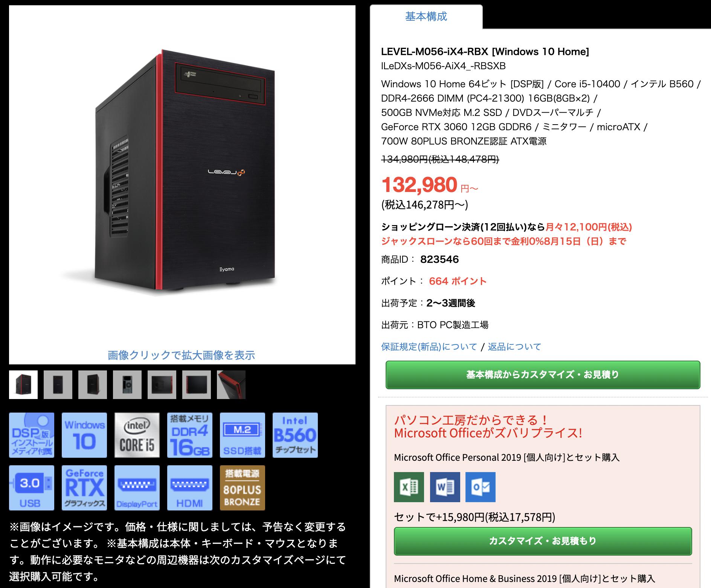Image resolution: width=711 pixels, height=588 pixels.
Task: Click the DSP install media badge icon
Action: pos(32,435)
